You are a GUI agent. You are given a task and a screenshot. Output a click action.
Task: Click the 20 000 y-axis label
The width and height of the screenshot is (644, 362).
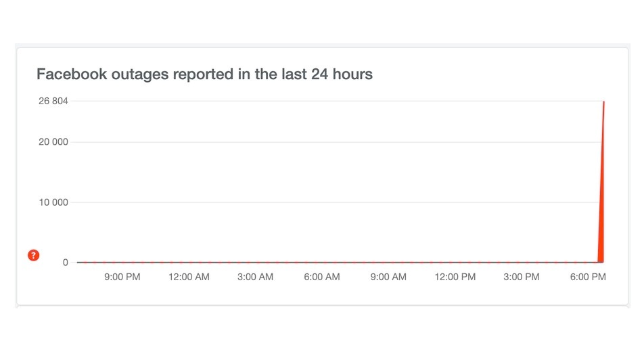click(53, 142)
